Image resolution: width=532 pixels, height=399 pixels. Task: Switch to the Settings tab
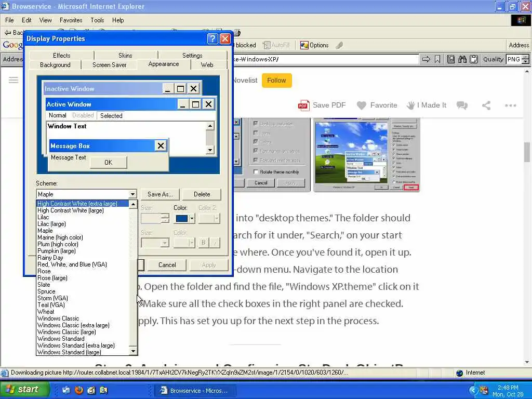coord(192,55)
